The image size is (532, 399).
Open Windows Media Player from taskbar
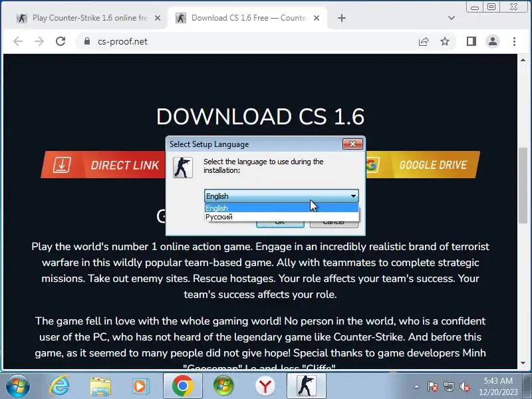pos(140,386)
